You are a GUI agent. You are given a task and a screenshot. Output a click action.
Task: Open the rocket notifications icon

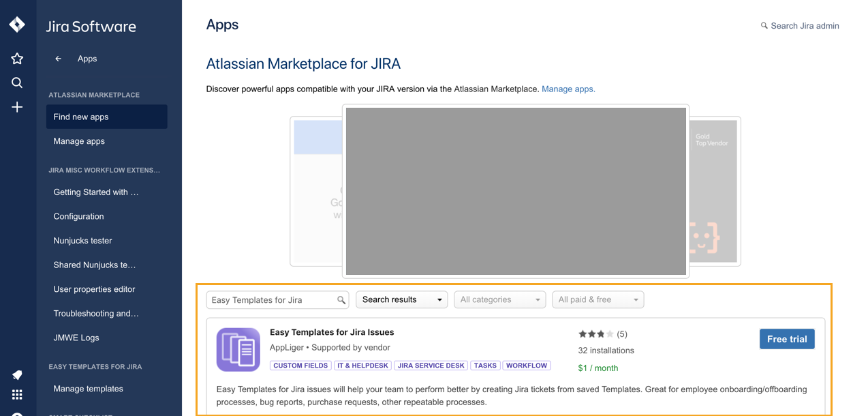pos(17,375)
